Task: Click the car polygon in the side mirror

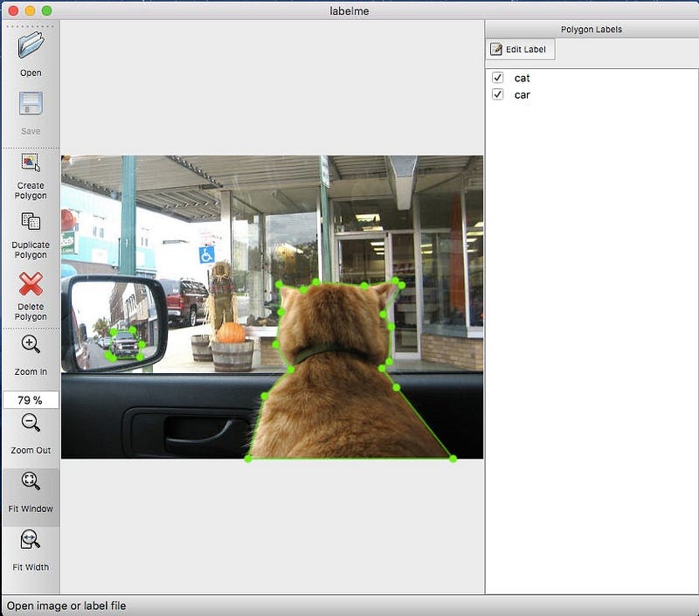Action: pyautogui.click(x=125, y=343)
